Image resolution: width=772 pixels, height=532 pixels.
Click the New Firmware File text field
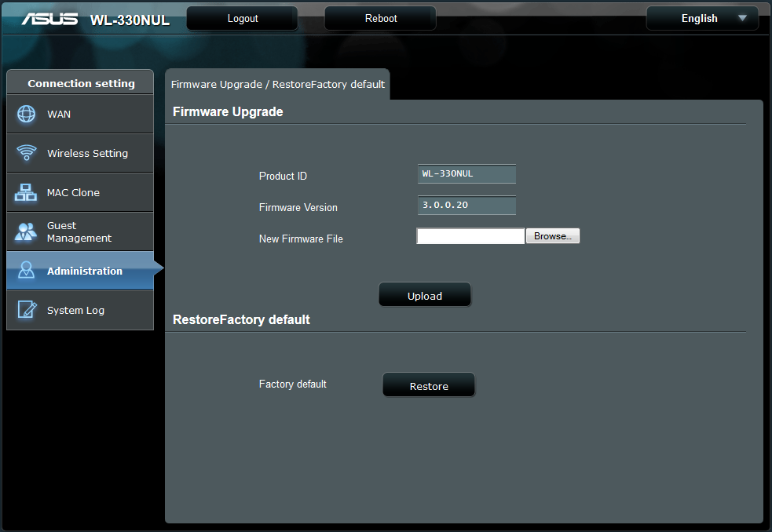[470, 236]
